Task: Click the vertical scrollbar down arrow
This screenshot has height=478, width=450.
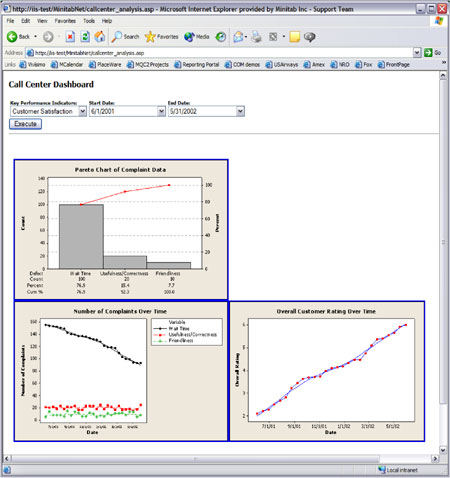Action: coord(443,450)
